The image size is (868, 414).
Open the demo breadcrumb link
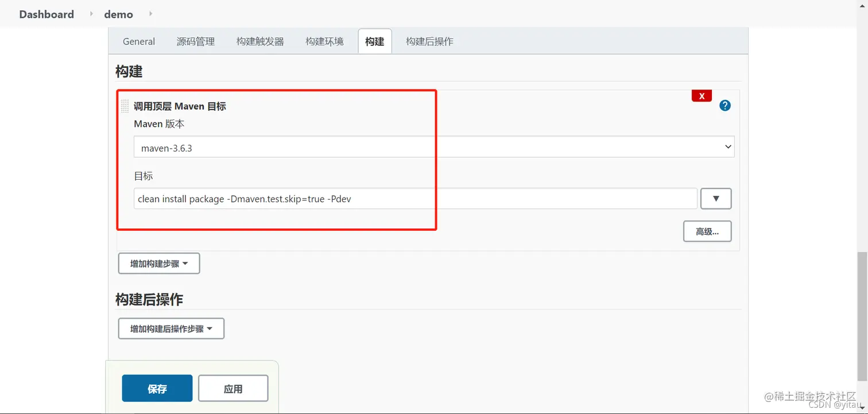(x=119, y=14)
